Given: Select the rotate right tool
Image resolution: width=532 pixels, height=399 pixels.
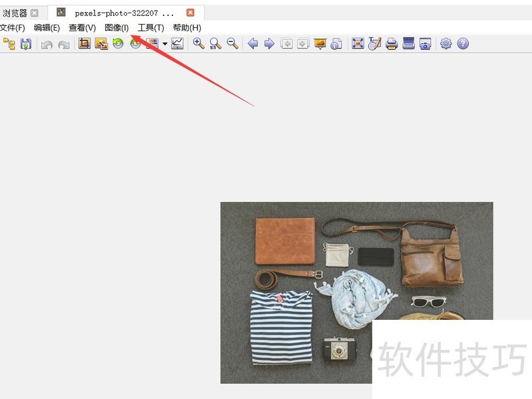Looking at the screenshot, I should 135,44.
